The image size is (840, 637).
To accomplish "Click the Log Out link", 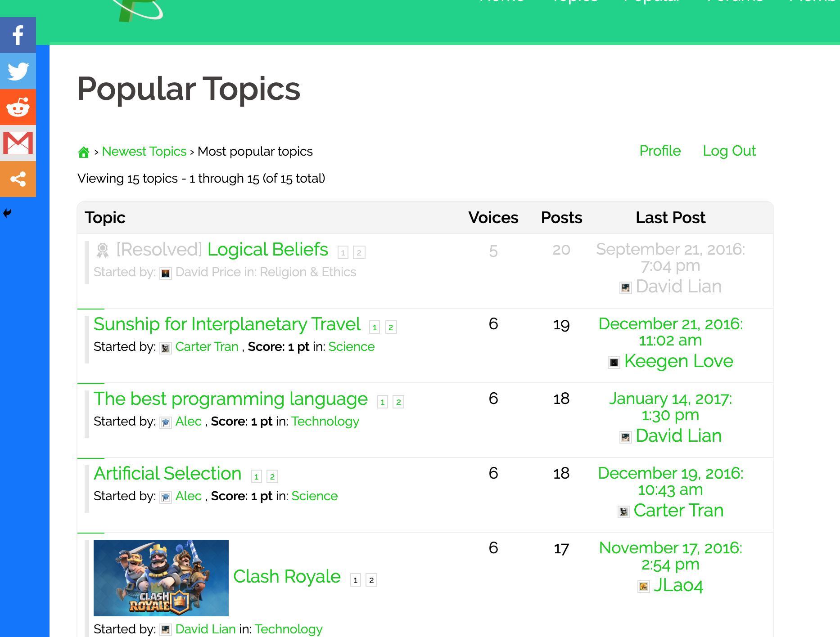I will [729, 151].
